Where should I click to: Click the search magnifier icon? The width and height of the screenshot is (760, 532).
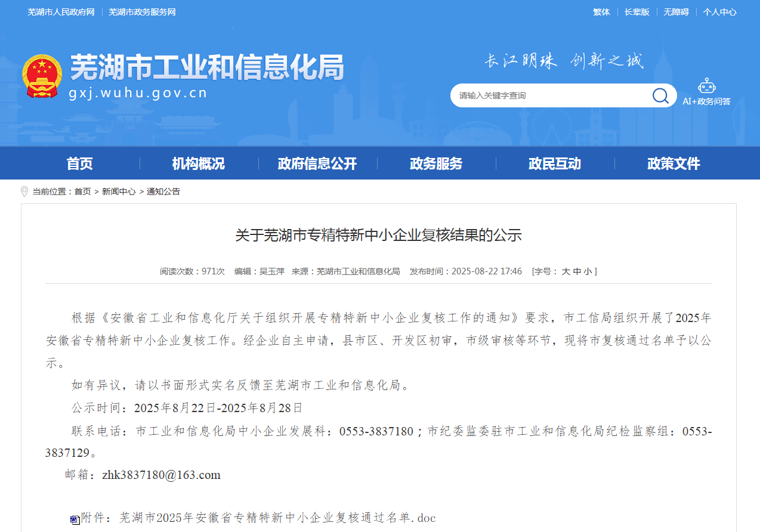pos(660,95)
